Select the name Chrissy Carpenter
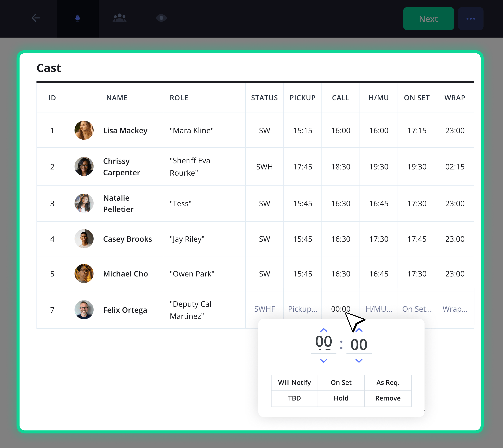503x448 pixels. tap(121, 167)
